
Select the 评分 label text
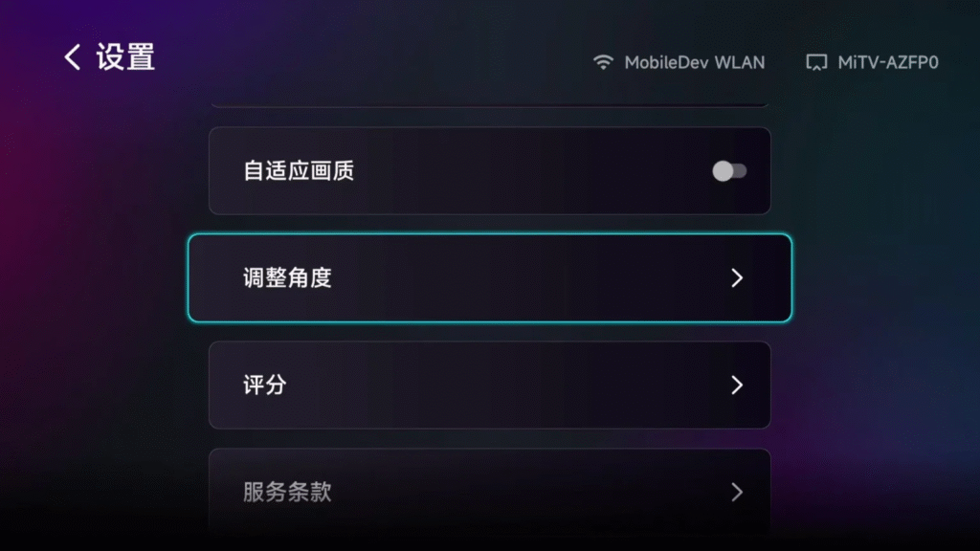pyautogui.click(x=265, y=385)
